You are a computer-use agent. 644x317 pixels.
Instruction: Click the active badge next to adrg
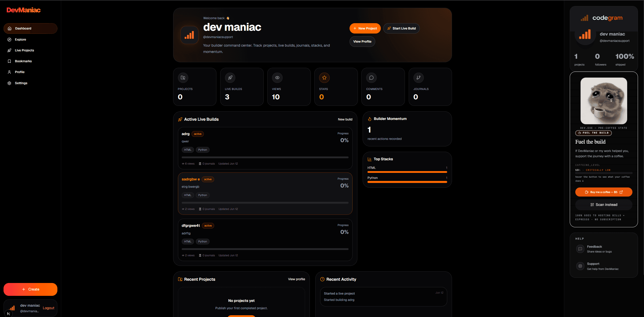[198, 134]
